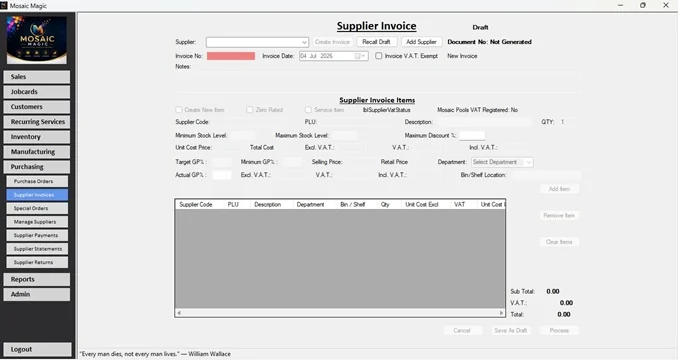
Task: Click the Department column header
Action: pos(315,204)
